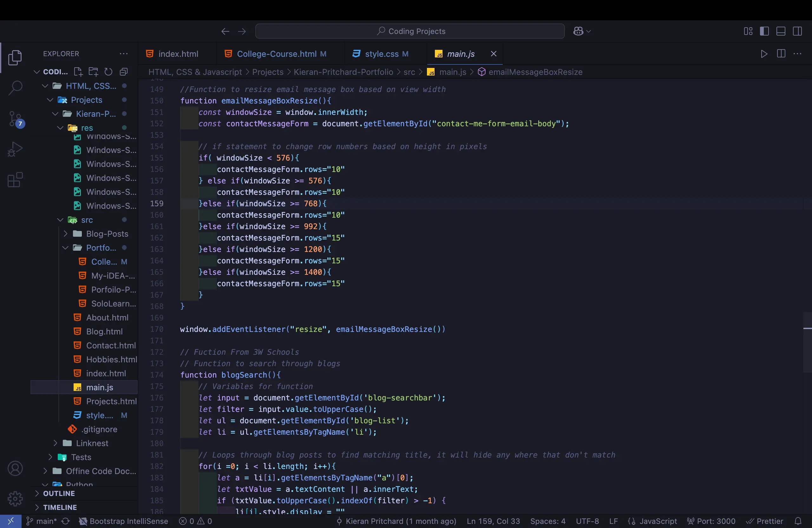Open the Search view

pos(15,88)
